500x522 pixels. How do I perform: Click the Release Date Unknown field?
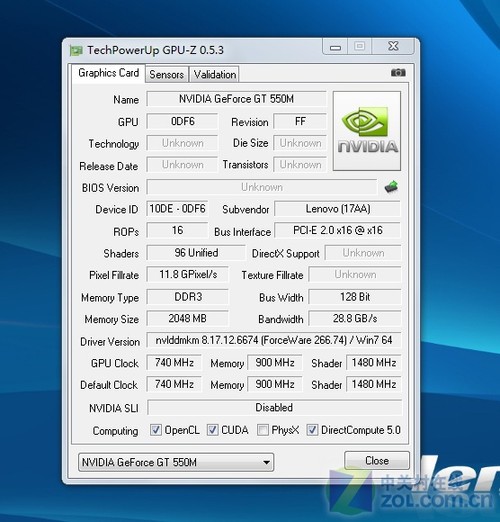182,164
